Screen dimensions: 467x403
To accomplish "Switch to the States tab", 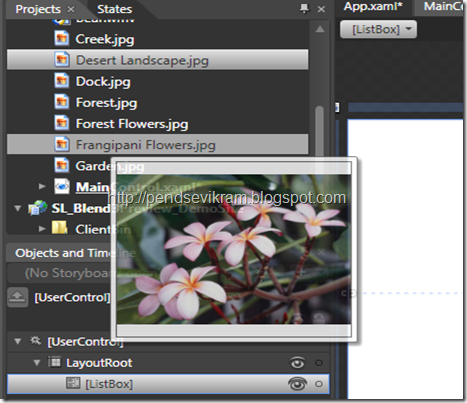I will [x=114, y=9].
